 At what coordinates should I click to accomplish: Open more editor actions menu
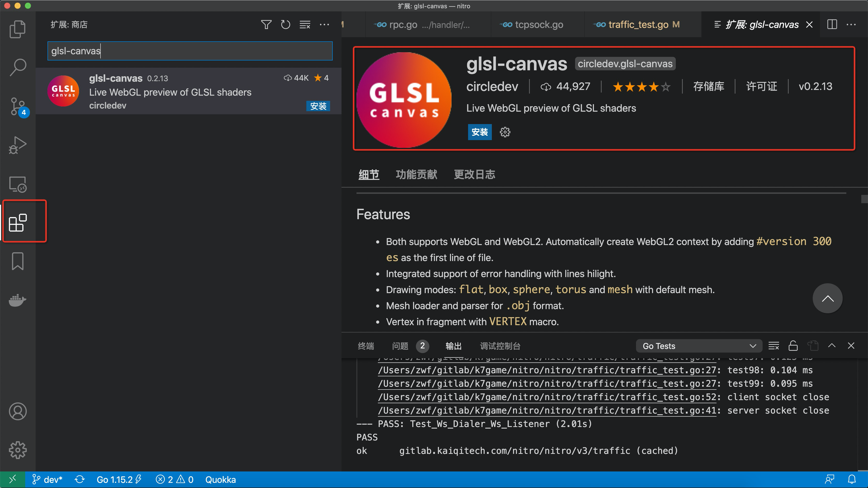tap(851, 24)
